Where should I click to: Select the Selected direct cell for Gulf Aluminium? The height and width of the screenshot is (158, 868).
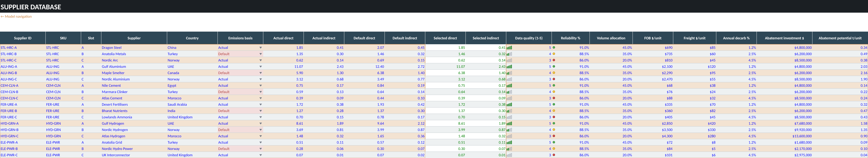pos(445,67)
